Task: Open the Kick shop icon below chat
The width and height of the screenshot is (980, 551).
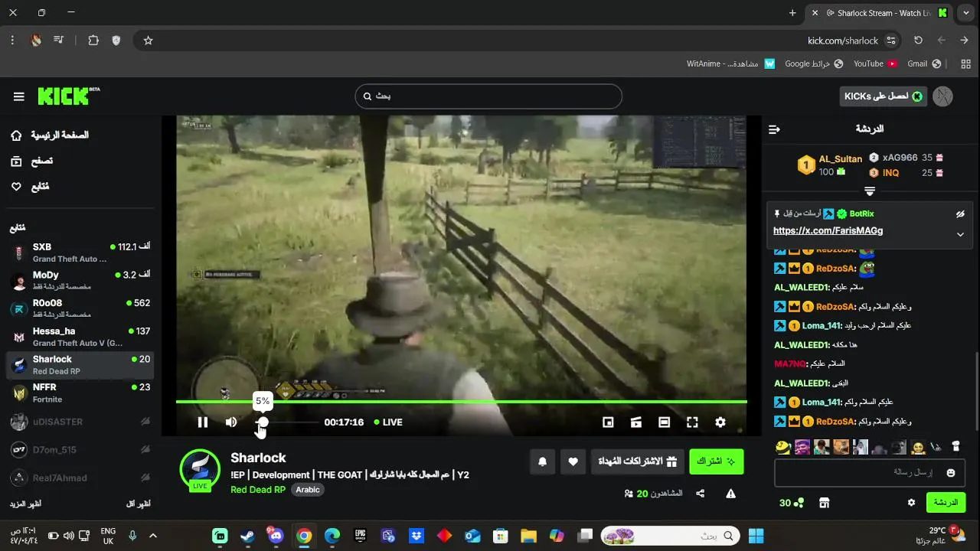Action: [825, 503]
